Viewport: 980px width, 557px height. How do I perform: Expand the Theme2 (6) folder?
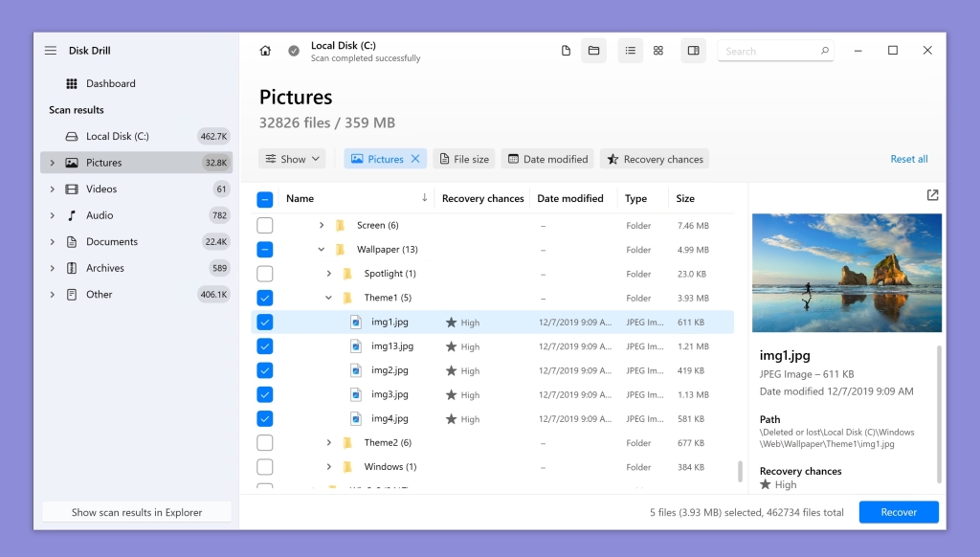coord(329,442)
